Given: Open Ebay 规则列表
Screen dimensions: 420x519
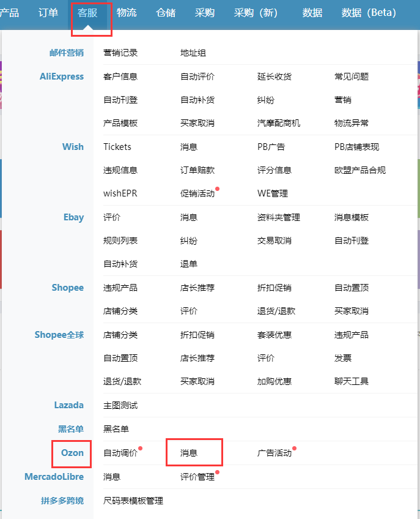Looking at the screenshot, I should pos(120,241).
